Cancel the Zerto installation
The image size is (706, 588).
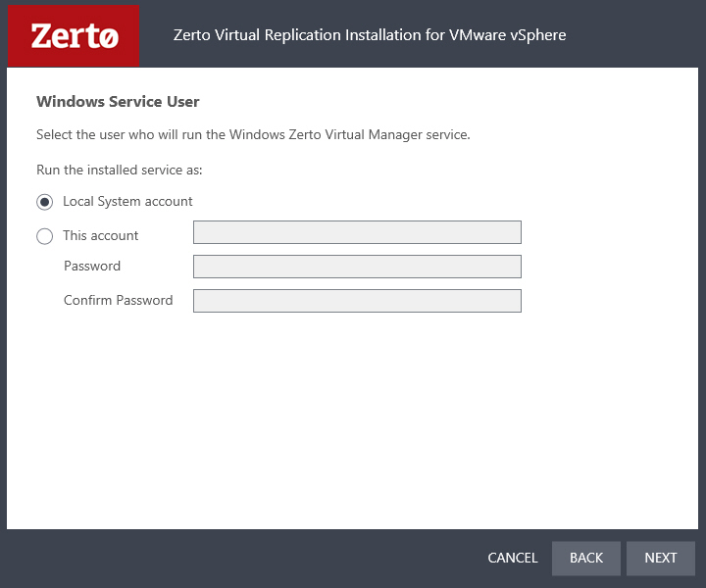pos(513,558)
